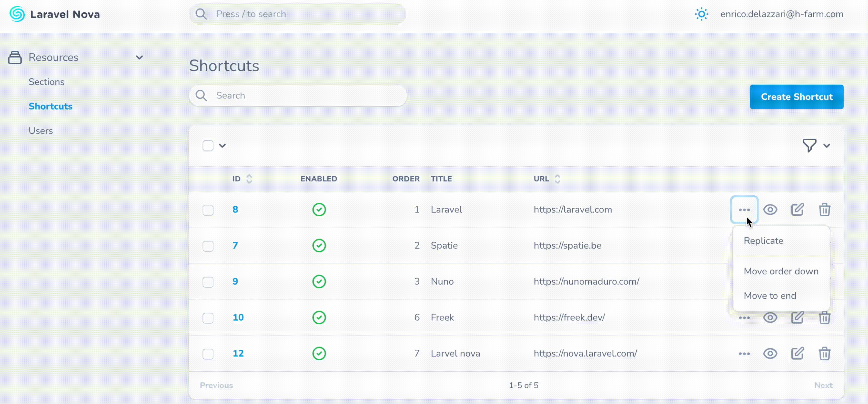
Task: Select the Laravel row checkbox
Action: click(x=208, y=210)
